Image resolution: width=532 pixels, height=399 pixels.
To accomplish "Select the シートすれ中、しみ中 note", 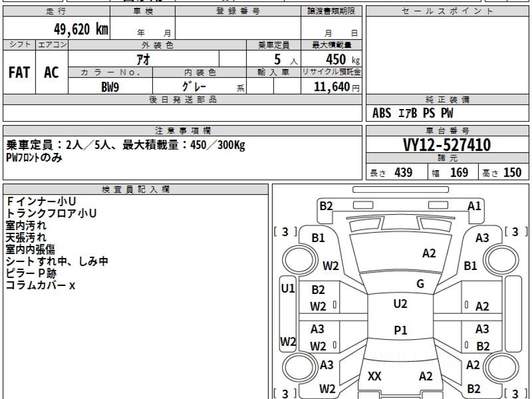I will click(57, 262).
